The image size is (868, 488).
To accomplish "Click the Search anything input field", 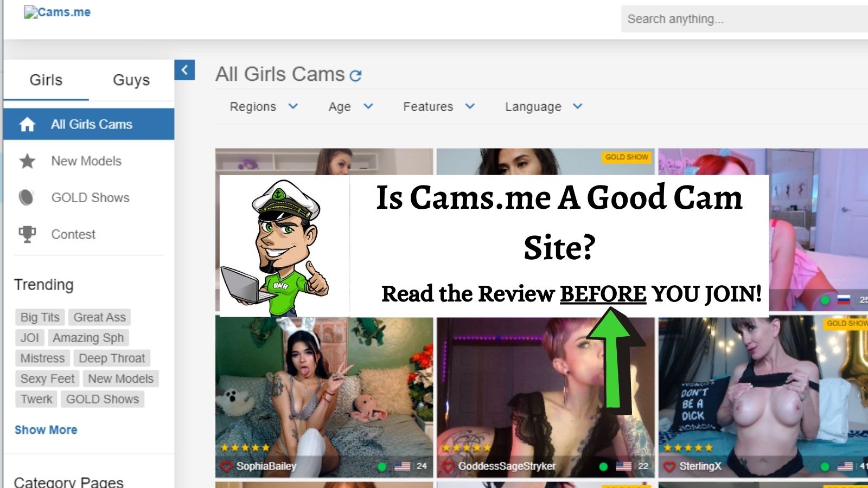I will click(x=743, y=19).
